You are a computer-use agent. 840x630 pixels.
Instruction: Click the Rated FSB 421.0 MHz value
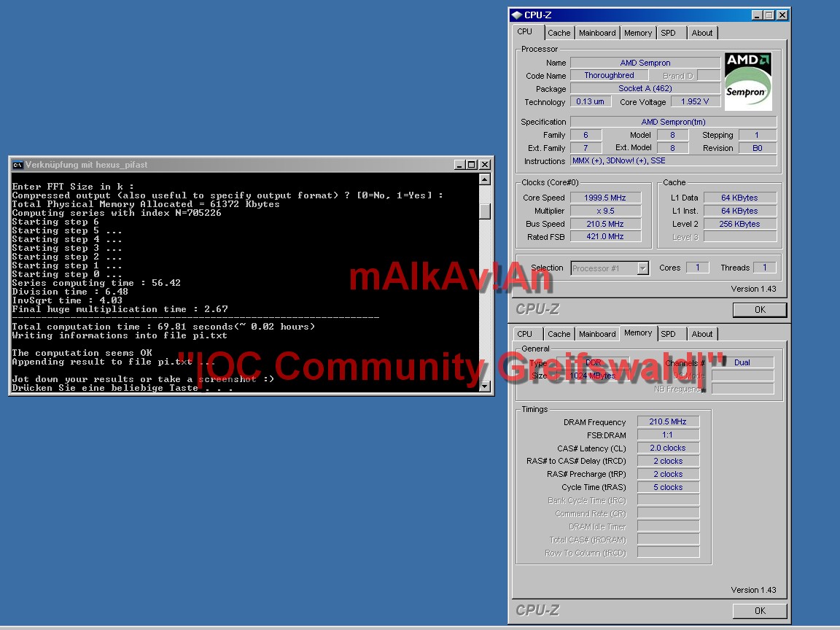(605, 236)
